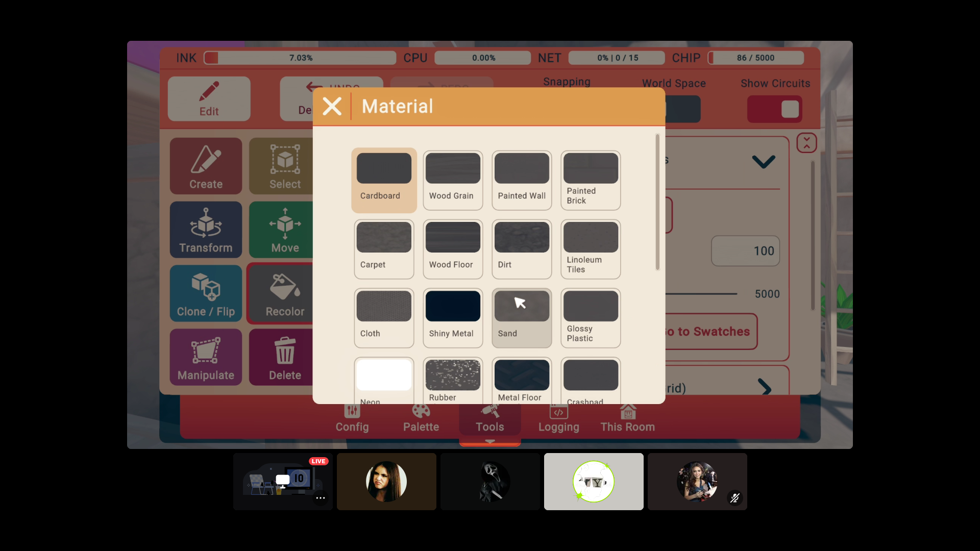The height and width of the screenshot is (551, 980).
Task: Click the Edit pencil button
Action: [209, 99]
